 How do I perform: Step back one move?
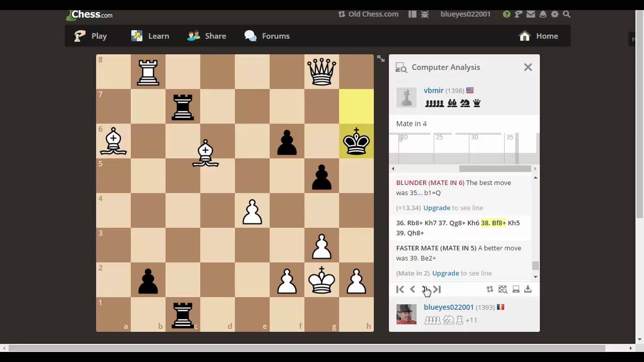(x=413, y=289)
